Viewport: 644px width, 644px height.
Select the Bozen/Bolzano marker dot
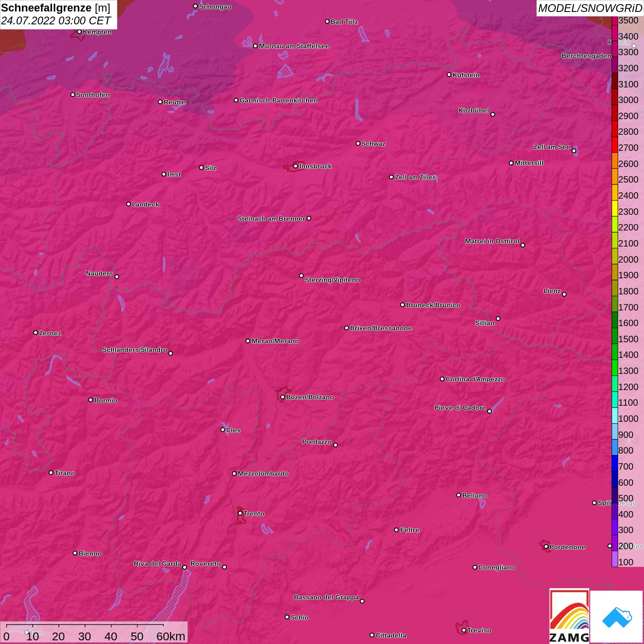coord(282,397)
